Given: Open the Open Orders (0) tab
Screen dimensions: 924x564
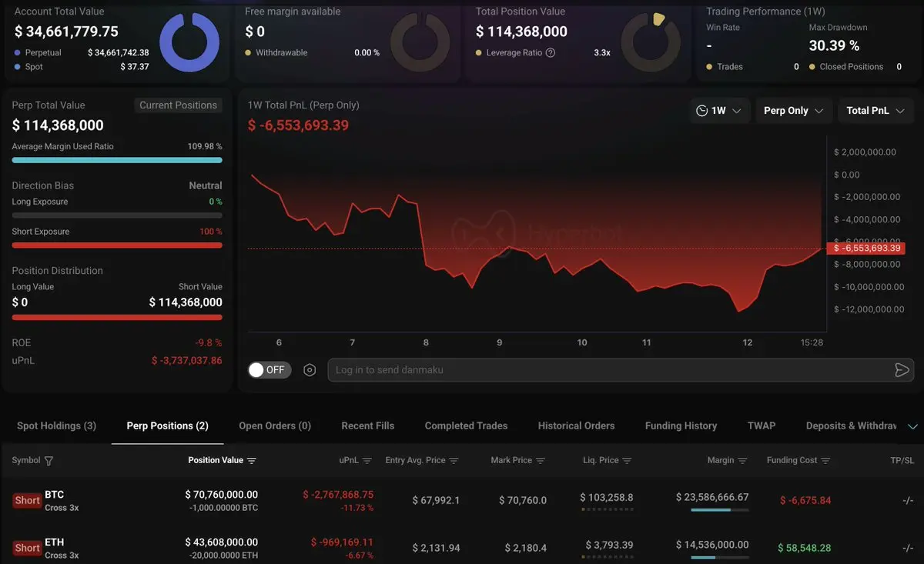Looking at the screenshot, I should [x=275, y=426].
